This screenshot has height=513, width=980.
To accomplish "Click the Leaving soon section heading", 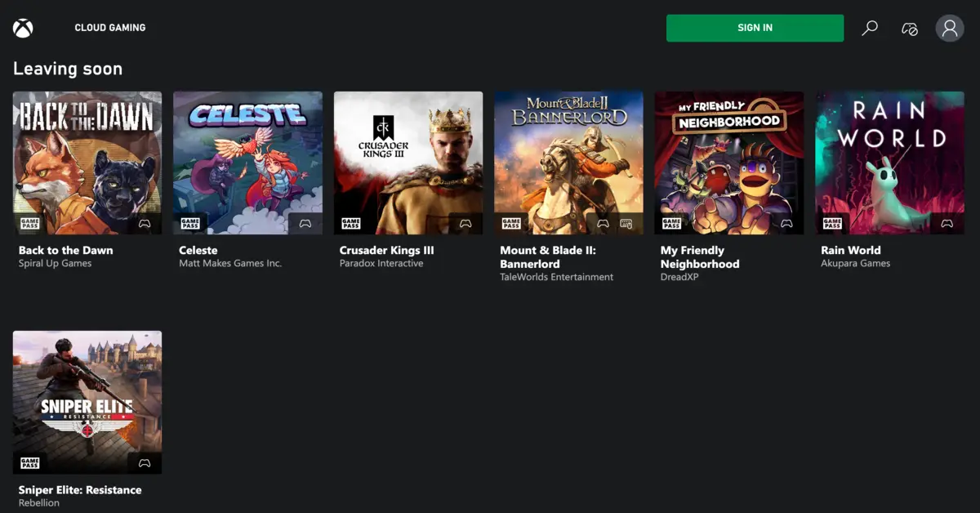I will point(68,69).
